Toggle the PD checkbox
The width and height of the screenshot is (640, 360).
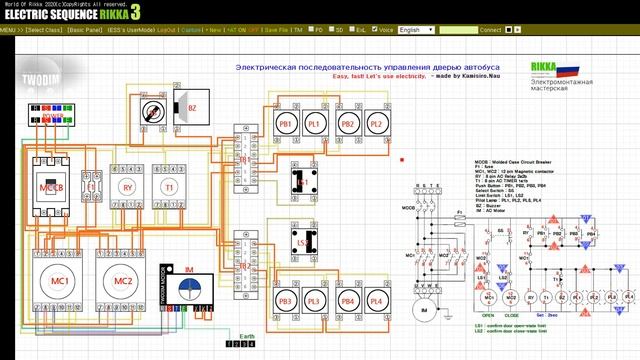point(311,29)
